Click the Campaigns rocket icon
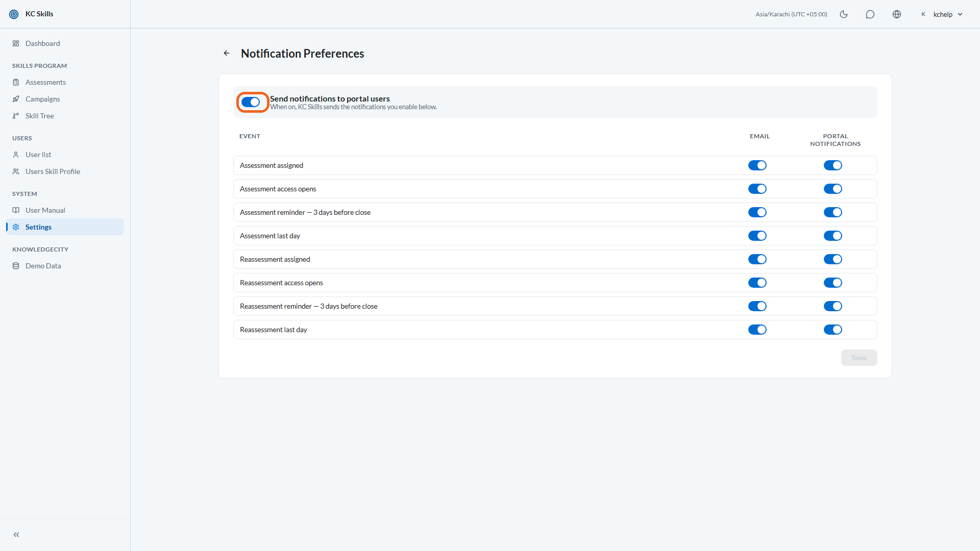This screenshot has width=980, height=551. pyautogui.click(x=16, y=99)
